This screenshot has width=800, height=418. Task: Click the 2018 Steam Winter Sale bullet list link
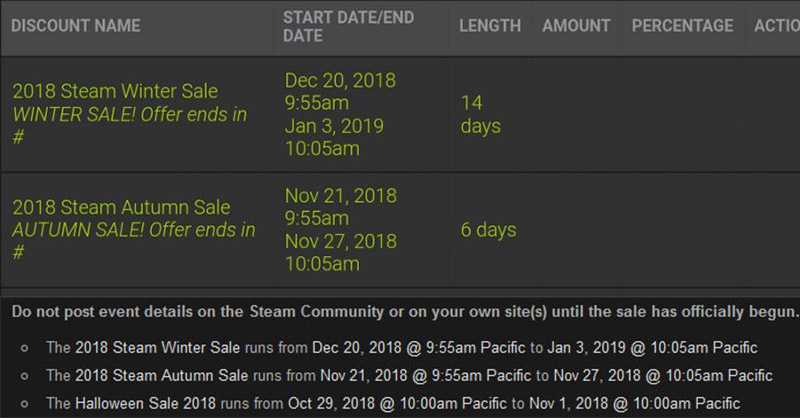(x=155, y=348)
